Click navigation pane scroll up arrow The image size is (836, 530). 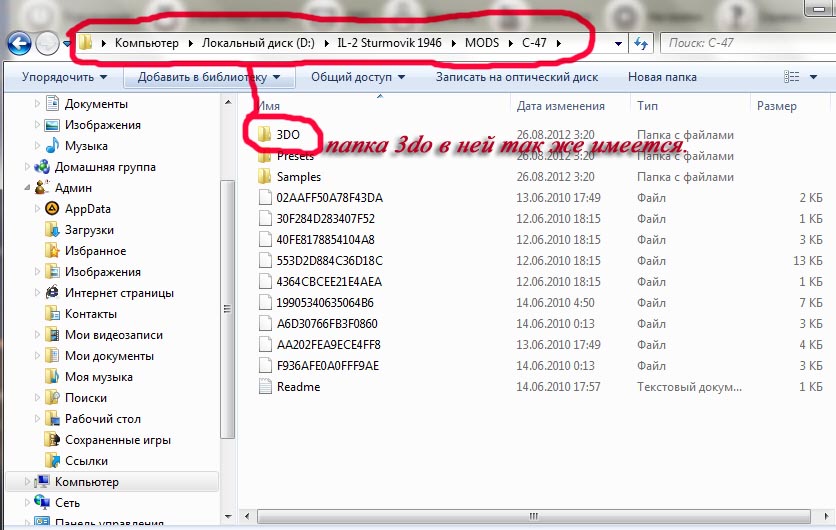coord(228,102)
